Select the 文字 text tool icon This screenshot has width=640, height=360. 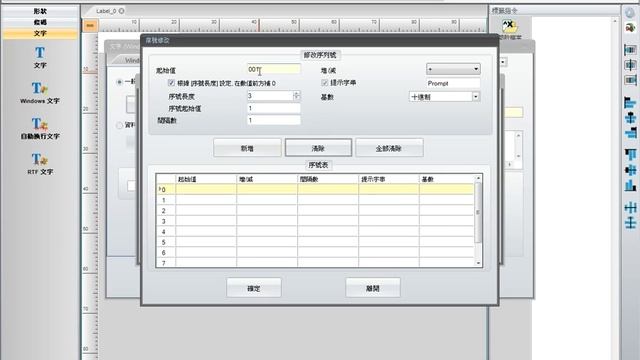tap(40, 53)
